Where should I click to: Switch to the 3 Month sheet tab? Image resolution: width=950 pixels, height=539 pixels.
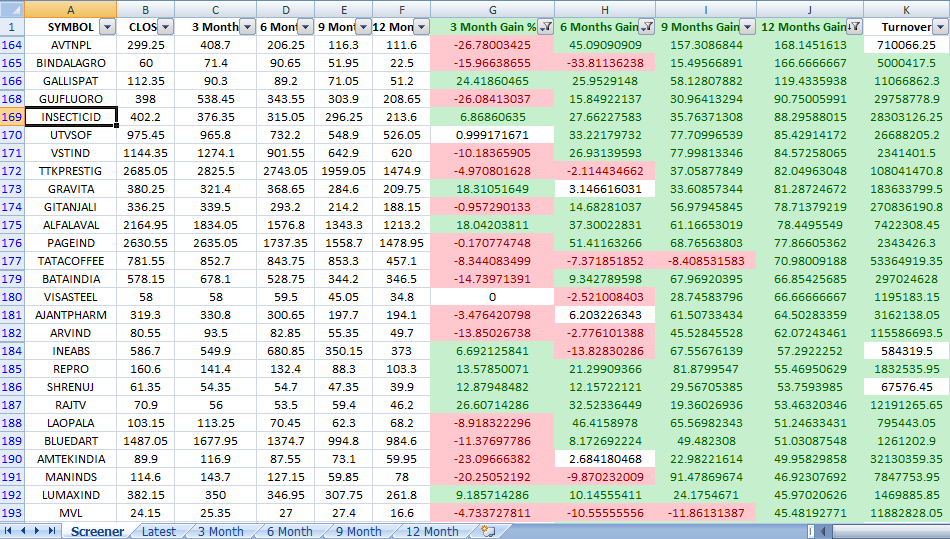click(x=221, y=532)
